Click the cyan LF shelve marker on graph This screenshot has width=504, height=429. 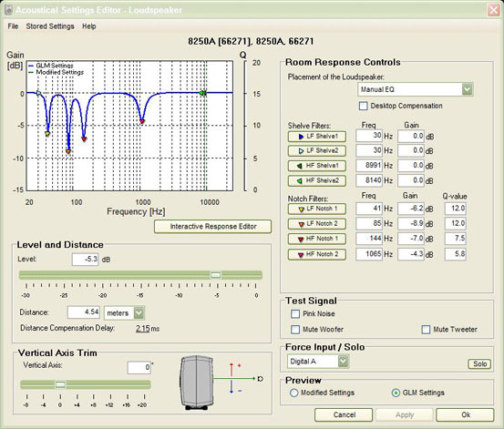[x=38, y=93]
